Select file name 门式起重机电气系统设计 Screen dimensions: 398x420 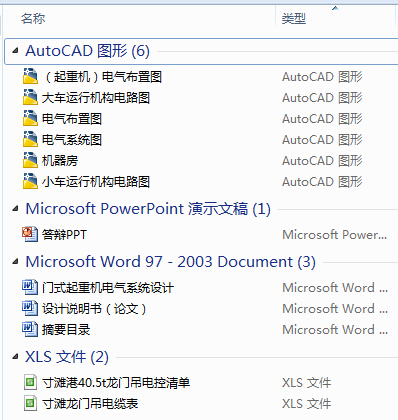click(108, 288)
